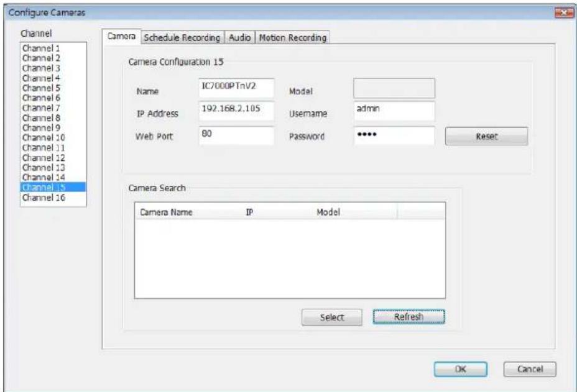The width and height of the screenshot is (577, 392).
Task: Select Channel 10 in the list
Action: tap(53, 137)
